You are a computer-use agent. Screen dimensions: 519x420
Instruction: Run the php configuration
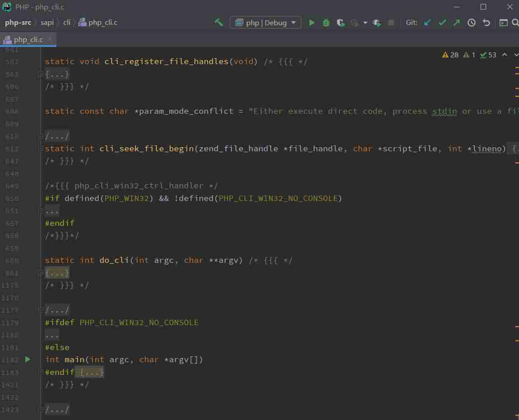(x=312, y=23)
